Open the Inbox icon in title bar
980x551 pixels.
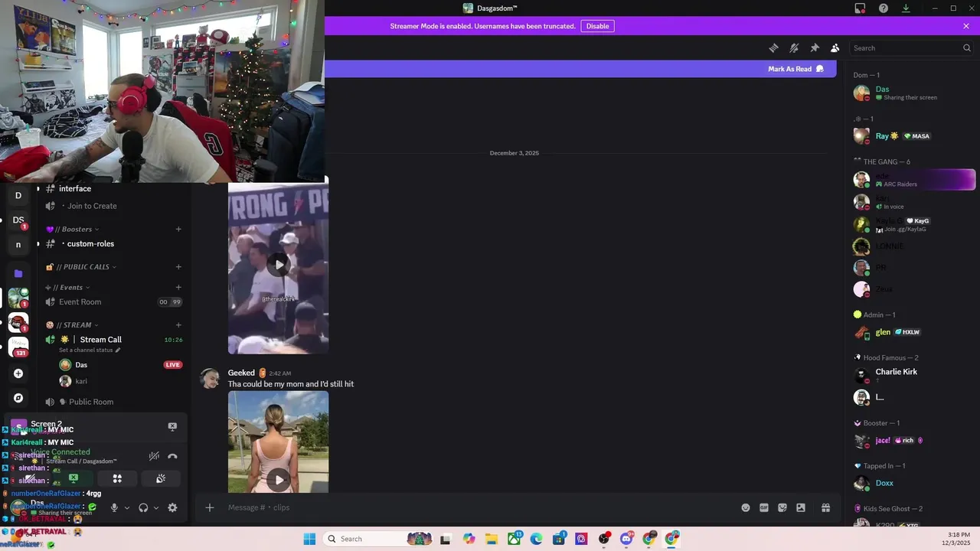pyautogui.click(x=861, y=8)
